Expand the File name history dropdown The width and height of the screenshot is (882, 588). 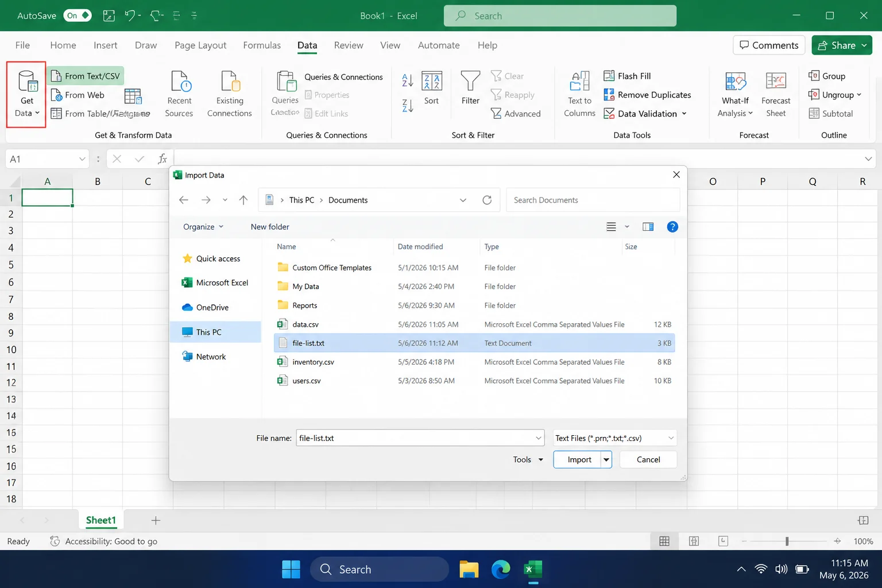538,438
